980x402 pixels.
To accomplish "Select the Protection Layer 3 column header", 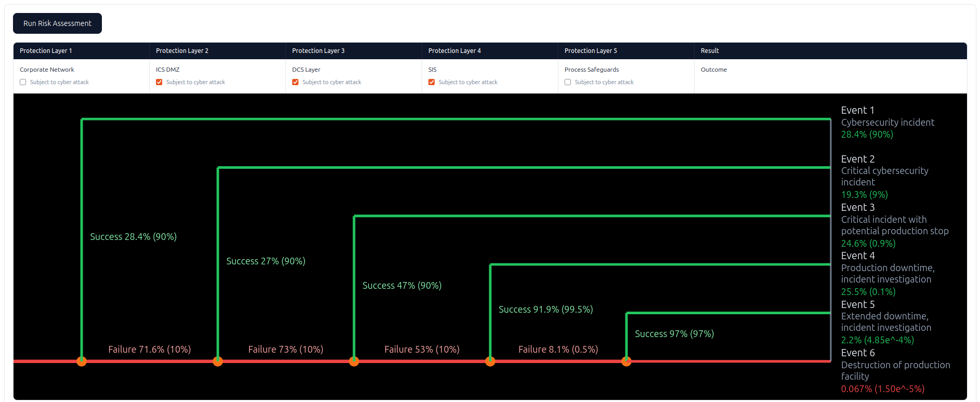I will pyautogui.click(x=318, y=51).
